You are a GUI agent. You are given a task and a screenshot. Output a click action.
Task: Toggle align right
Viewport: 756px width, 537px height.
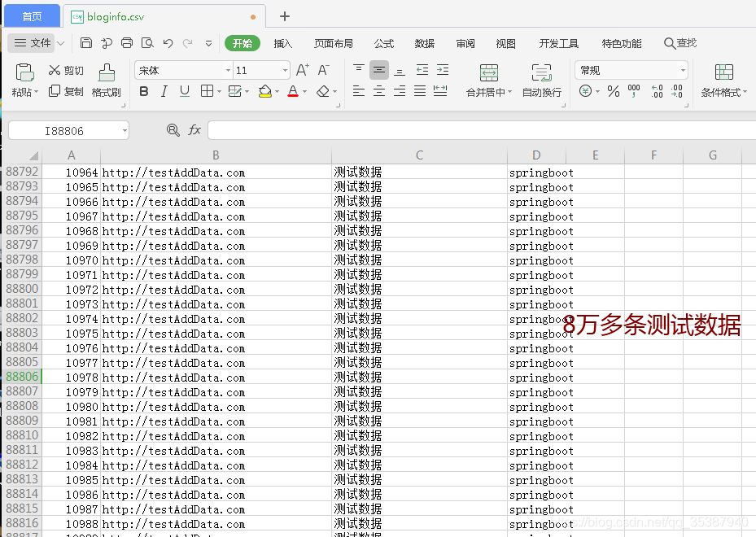pyautogui.click(x=400, y=90)
